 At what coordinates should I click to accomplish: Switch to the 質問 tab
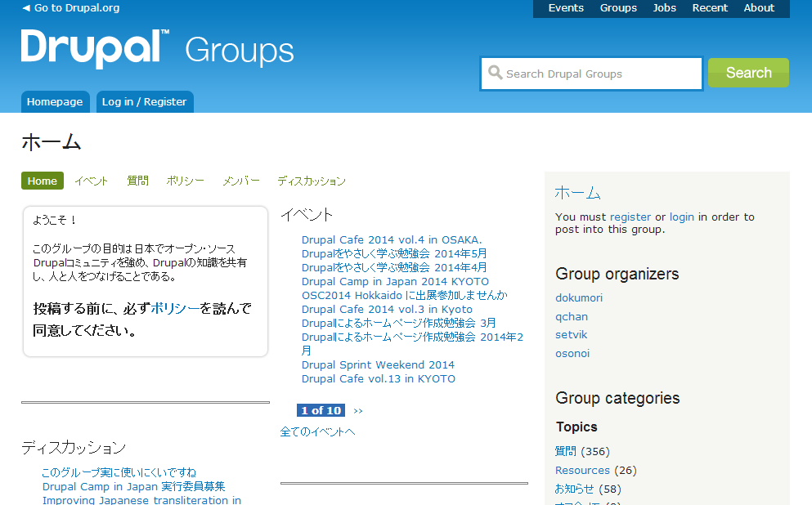(137, 181)
